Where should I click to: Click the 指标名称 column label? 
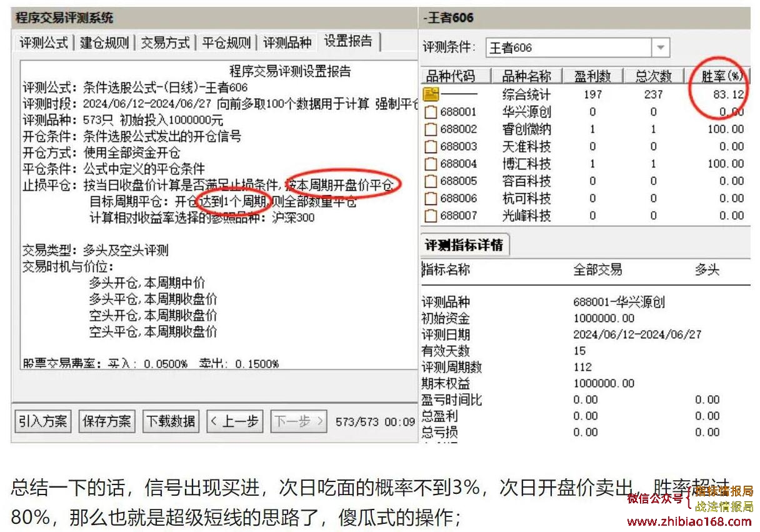tap(446, 270)
